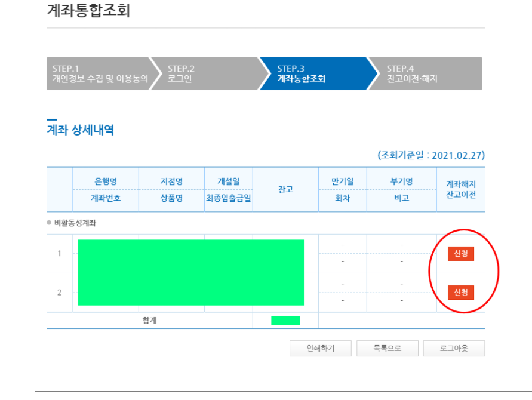Go back with the 목록으로 button
532x400 pixels.
click(x=387, y=349)
